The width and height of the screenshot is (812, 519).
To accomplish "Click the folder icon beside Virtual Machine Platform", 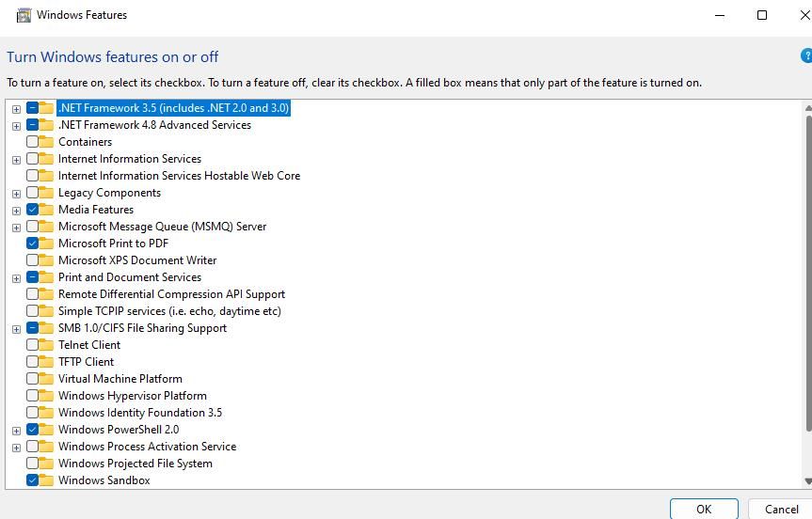I will [46, 379].
